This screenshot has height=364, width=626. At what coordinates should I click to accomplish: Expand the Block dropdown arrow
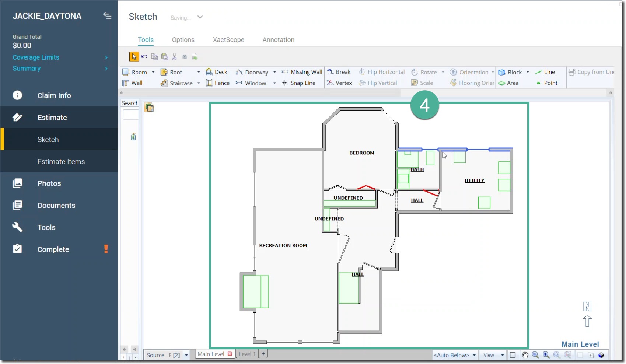tap(528, 72)
